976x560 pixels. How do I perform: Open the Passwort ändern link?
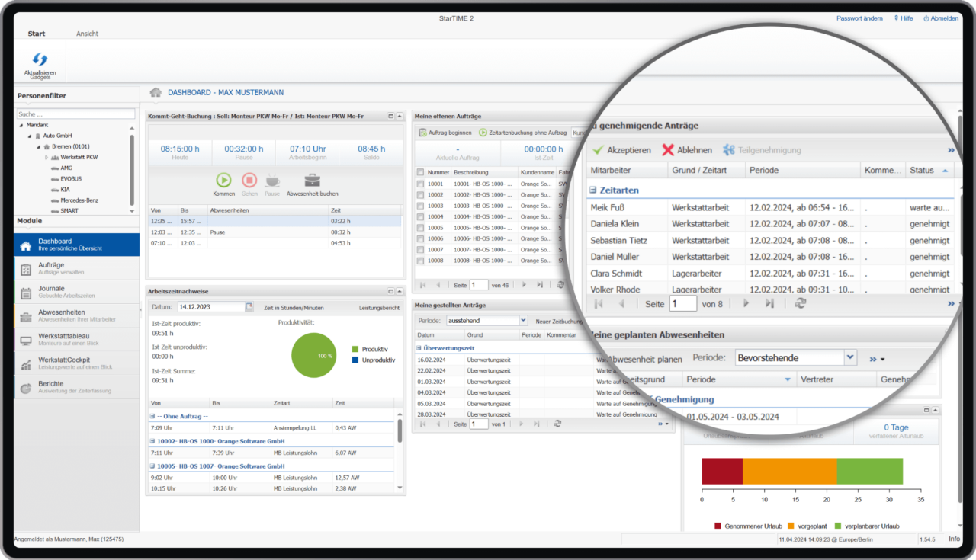click(859, 18)
